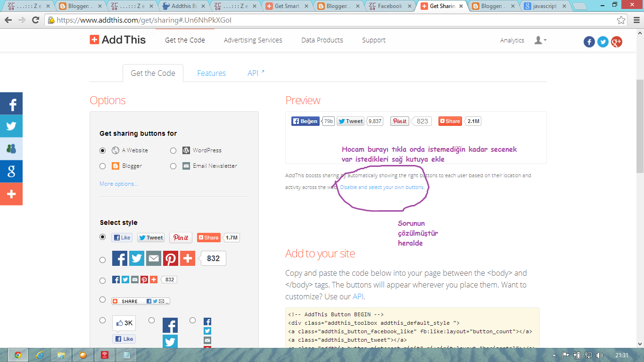Open the Get the Code nav menu
The width and height of the screenshot is (644, 362).
(x=185, y=40)
